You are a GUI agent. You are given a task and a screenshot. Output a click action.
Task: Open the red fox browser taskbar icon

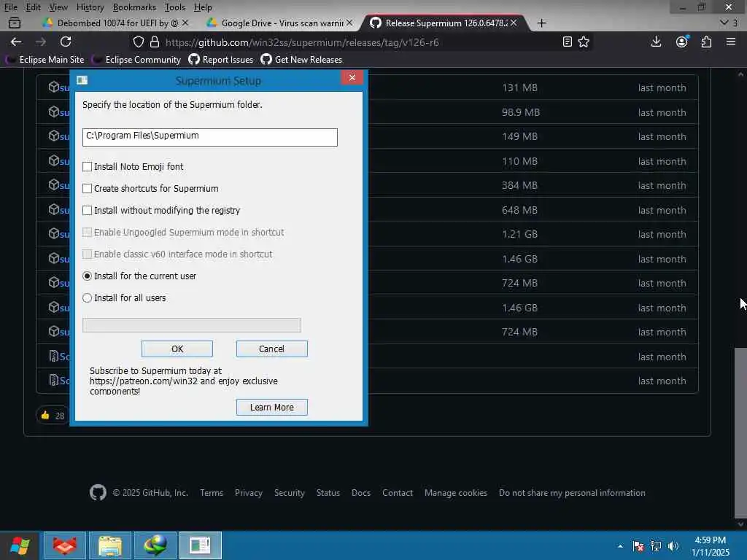tap(65, 545)
